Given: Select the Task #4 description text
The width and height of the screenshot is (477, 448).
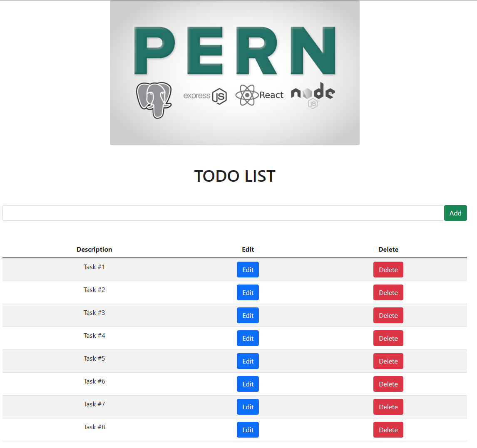Looking at the screenshot, I should click(x=94, y=335).
